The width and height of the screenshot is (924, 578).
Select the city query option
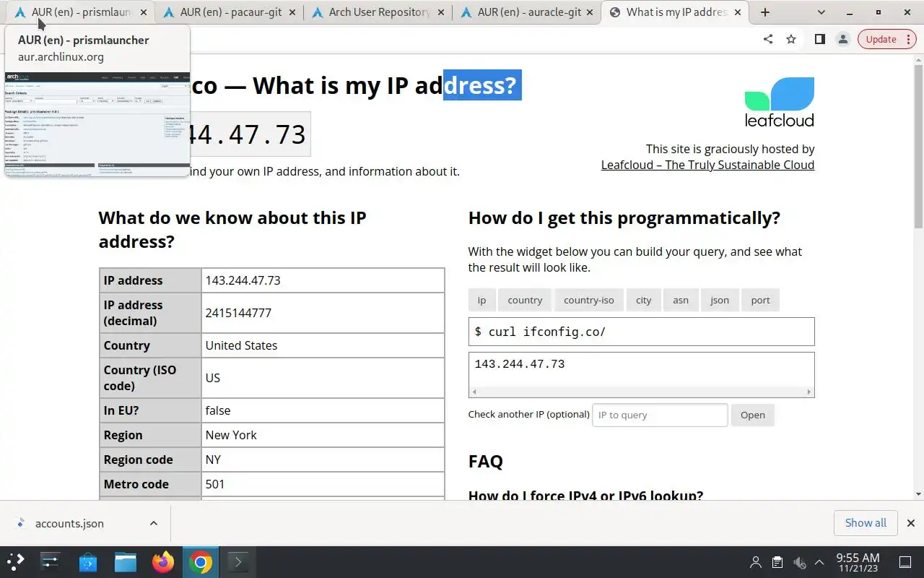[x=643, y=300]
